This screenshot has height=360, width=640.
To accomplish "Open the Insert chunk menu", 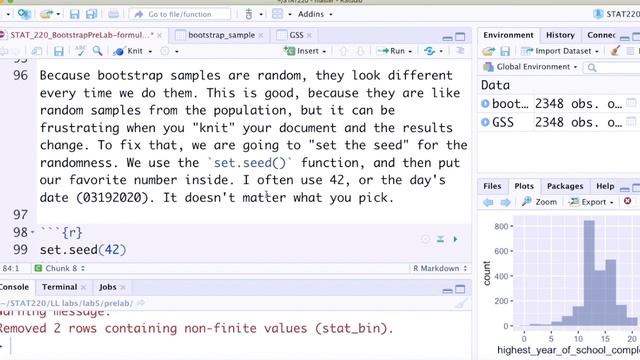I will coord(305,51).
